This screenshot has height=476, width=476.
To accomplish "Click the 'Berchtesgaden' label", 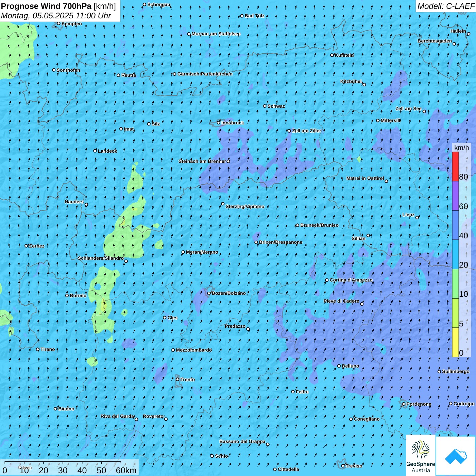I will coord(435,41).
